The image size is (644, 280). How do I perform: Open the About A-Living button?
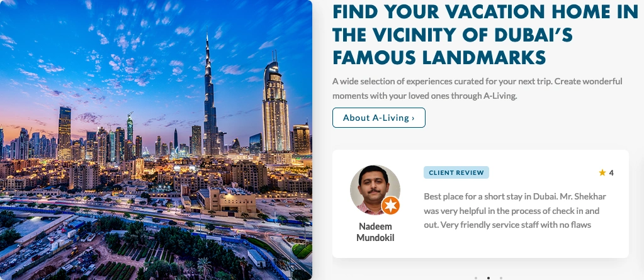point(379,118)
